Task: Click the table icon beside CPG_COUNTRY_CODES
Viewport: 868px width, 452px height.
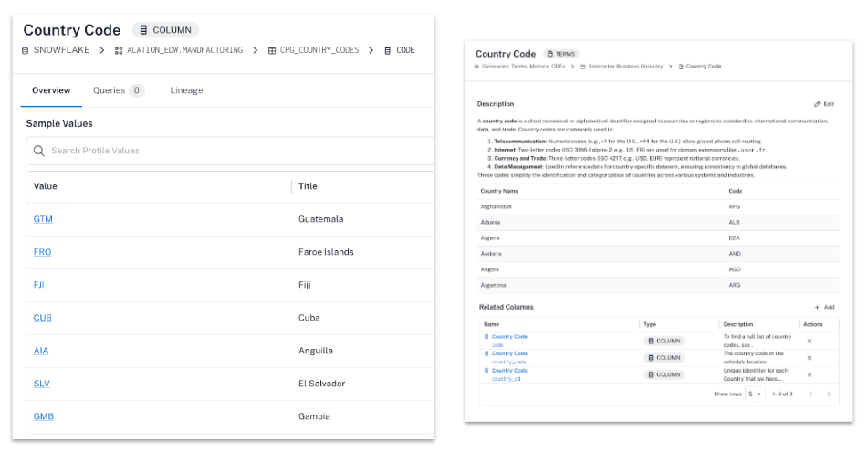Action: (x=272, y=51)
